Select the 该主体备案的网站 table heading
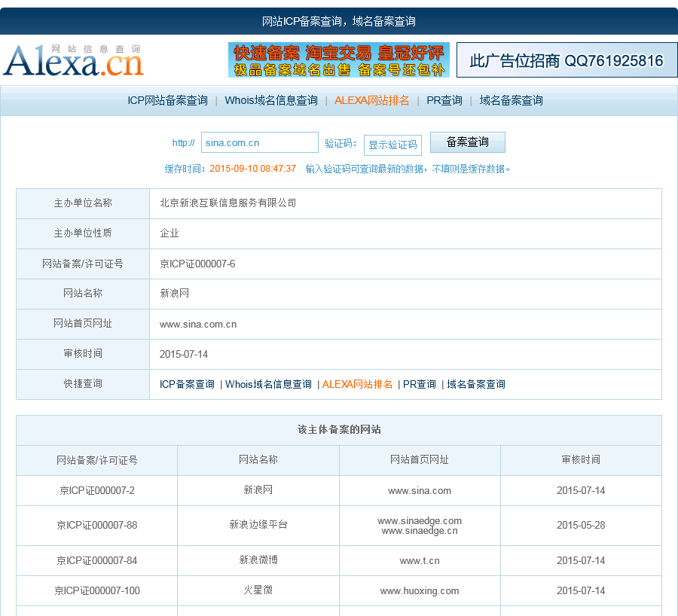The width and height of the screenshot is (678, 616). pyautogui.click(x=339, y=430)
